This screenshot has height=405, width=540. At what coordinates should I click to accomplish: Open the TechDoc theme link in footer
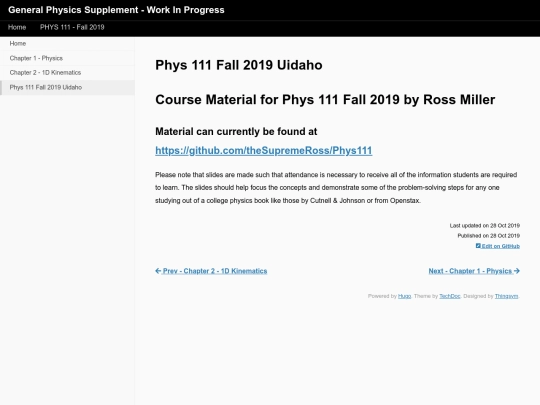pyautogui.click(x=450, y=296)
